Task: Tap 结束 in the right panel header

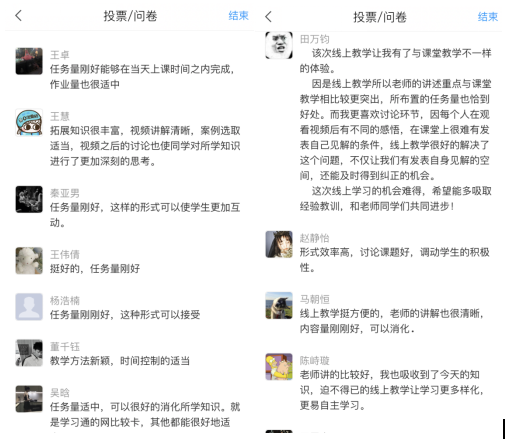Action: (x=488, y=17)
